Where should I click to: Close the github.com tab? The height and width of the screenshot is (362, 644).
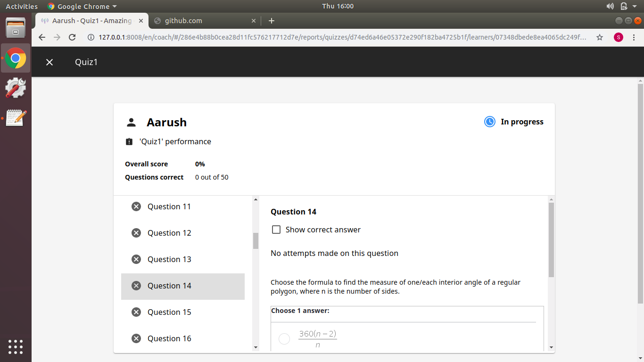253,21
